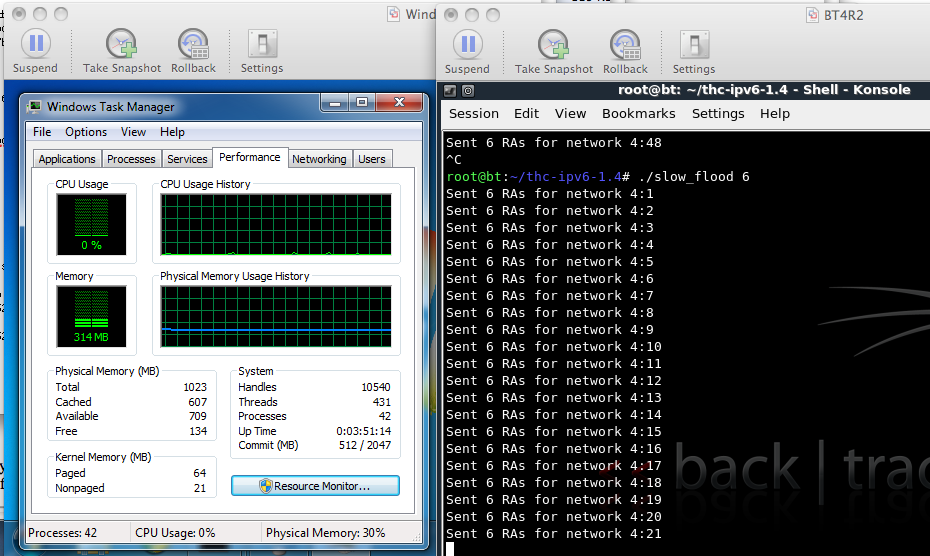Click Rollback in the BT4R2 window toolbar
930x556 pixels.
click(625, 52)
